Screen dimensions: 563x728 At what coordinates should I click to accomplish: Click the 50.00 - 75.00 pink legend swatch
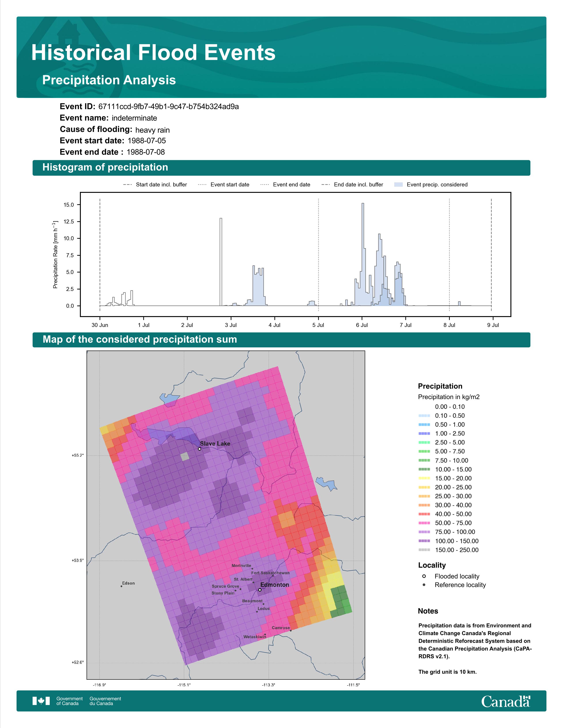pyautogui.click(x=424, y=523)
